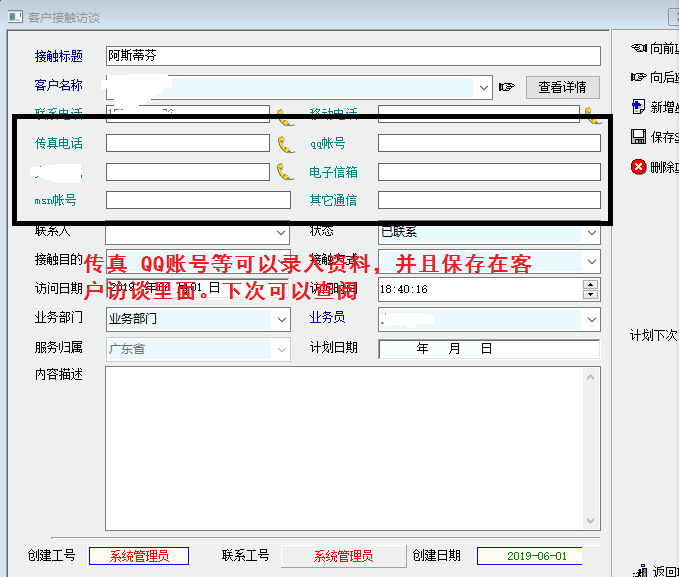Open the 客户名称 dropdown list

484,87
